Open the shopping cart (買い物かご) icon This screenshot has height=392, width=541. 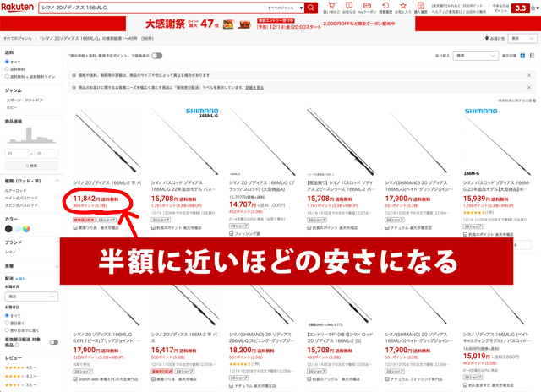click(x=331, y=6)
